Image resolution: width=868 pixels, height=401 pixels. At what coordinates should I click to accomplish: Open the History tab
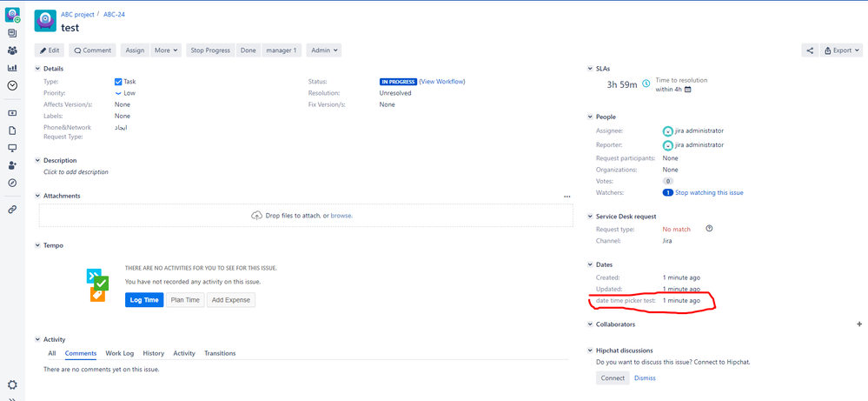[153, 353]
